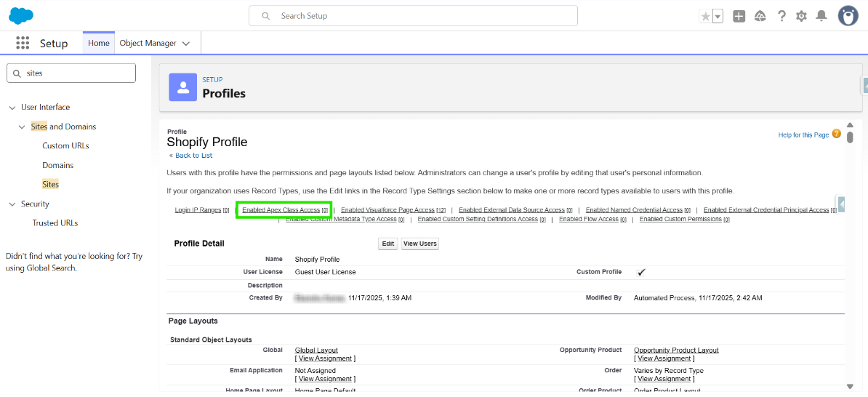Open Enabled Apex Class Access link
This screenshot has width=868, height=397.
pos(281,210)
